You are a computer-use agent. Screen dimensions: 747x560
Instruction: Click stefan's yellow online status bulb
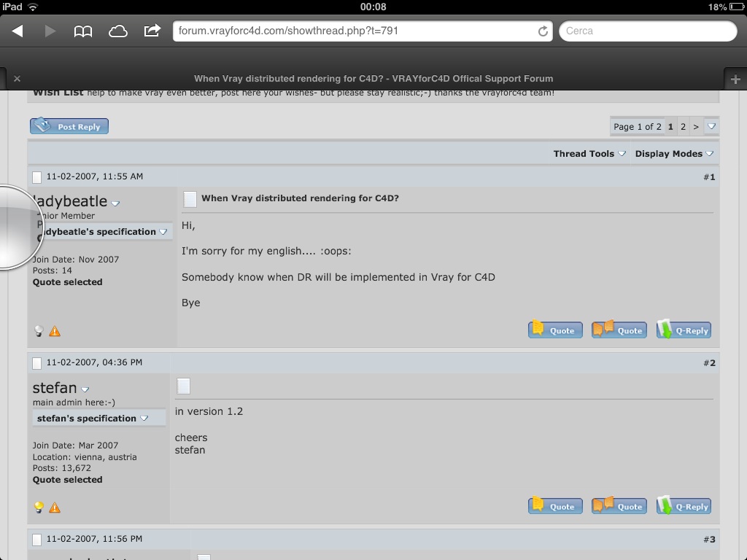click(x=39, y=507)
